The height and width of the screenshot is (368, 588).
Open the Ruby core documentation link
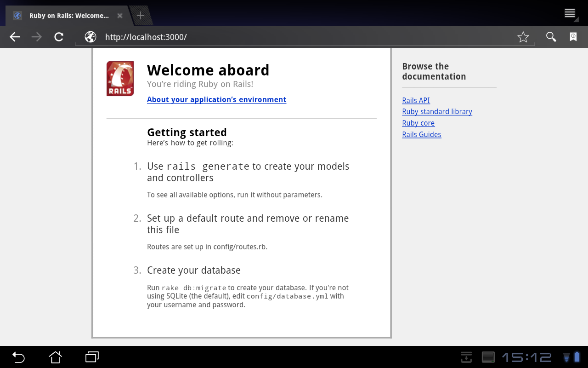418,123
